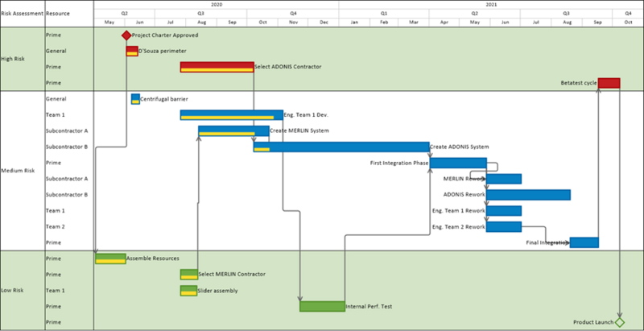Click the Slider assembly green task bar
The width and height of the screenshot is (644, 331).
point(188,291)
